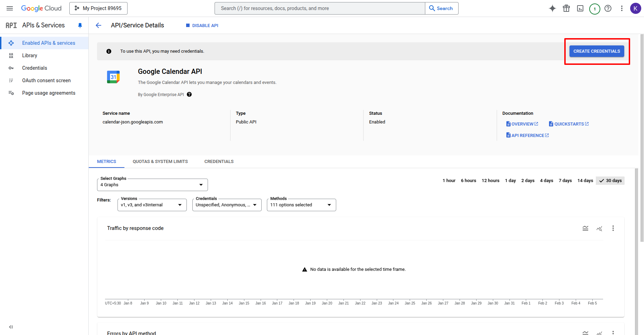This screenshot has height=335, width=644.
Task: Toggle legend on Traffic by response code
Action: (x=585, y=228)
